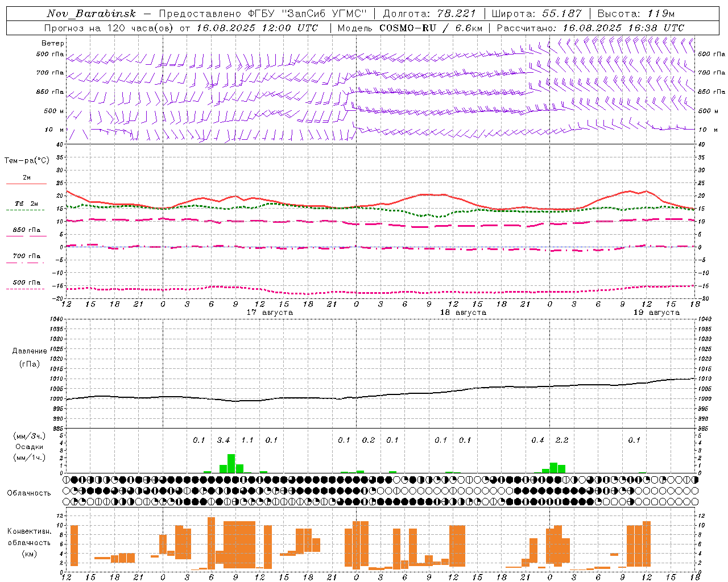This screenshot has height=582, width=728.
Task: Click the tallest green precipitation bar
Action: (x=231, y=464)
